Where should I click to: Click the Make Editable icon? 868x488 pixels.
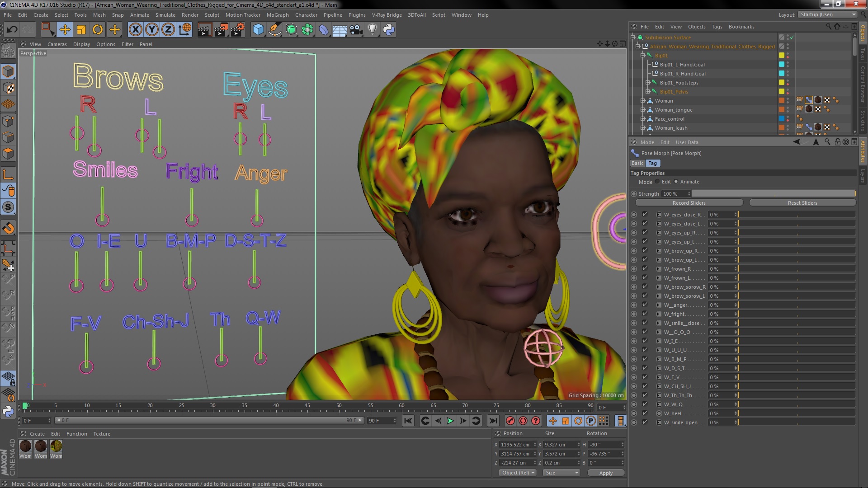click(8, 51)
